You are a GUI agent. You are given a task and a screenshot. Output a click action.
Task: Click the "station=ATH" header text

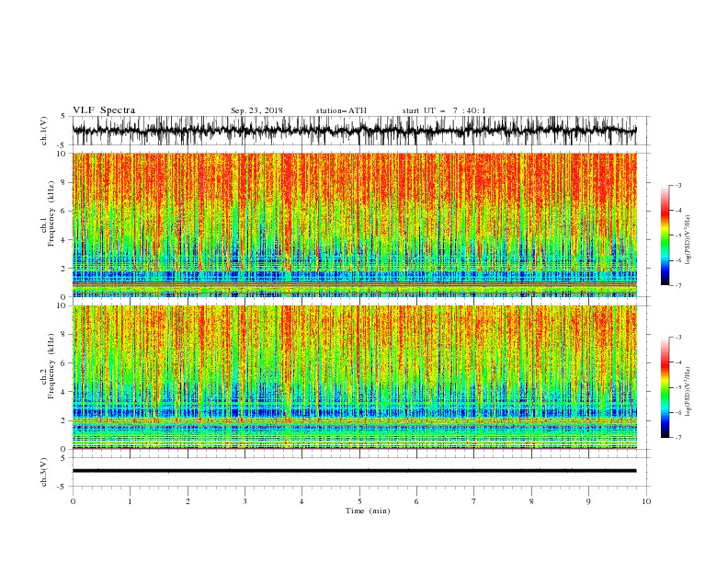point(341,110)
